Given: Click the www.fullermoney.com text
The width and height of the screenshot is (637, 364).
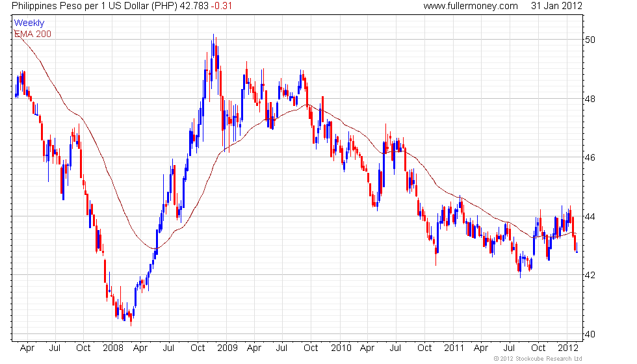Looking at the screenshot, I should (471, 6).
